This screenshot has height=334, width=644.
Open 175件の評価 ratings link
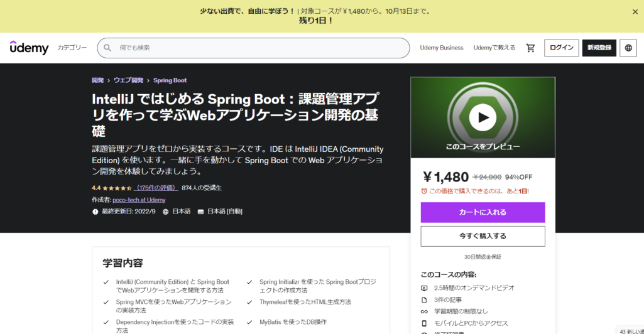156,188
